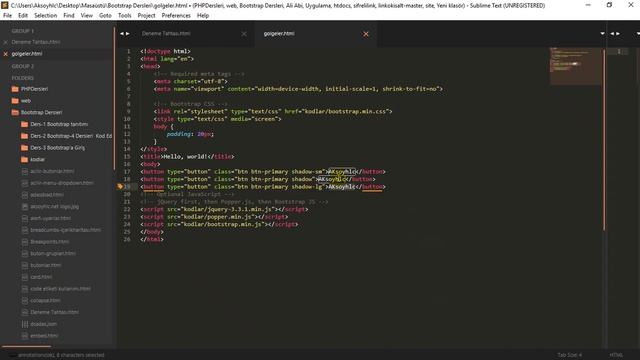Open card.html from sidebar

pyautogui.click(x=41, y=277)
